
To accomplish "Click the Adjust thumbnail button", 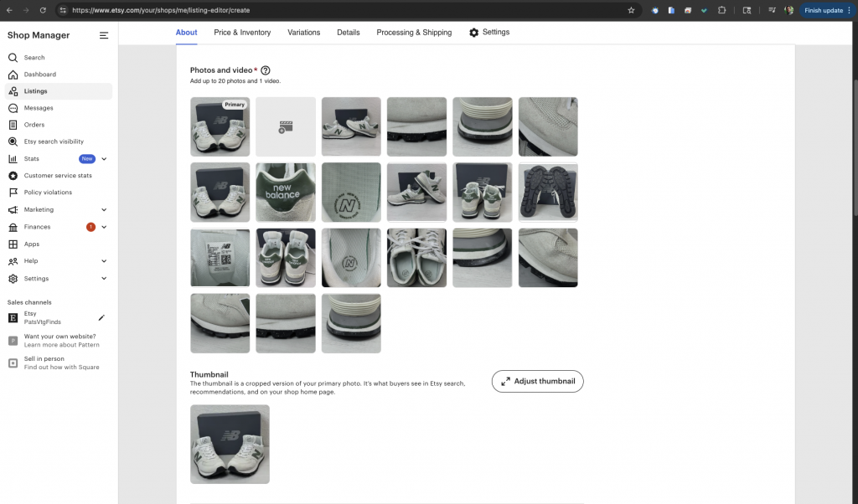I will pos(537,381).
